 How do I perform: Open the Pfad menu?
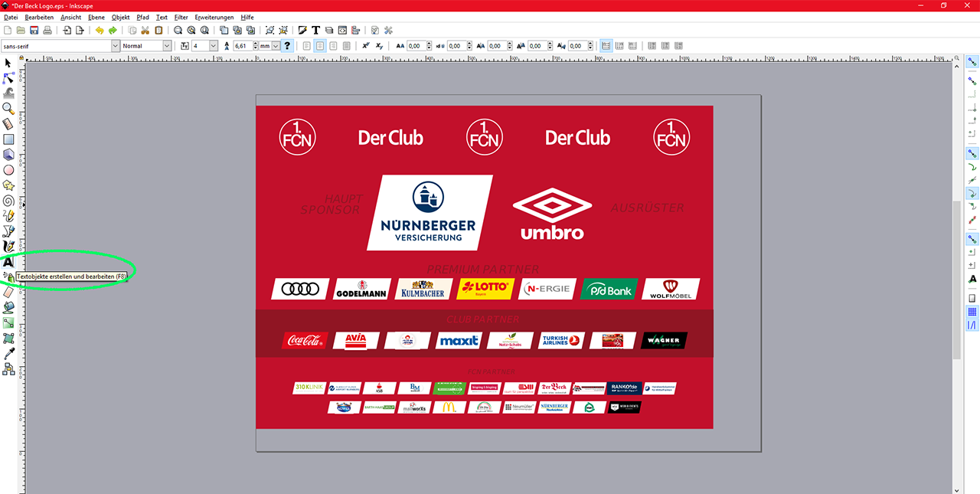tap(142, 17)
